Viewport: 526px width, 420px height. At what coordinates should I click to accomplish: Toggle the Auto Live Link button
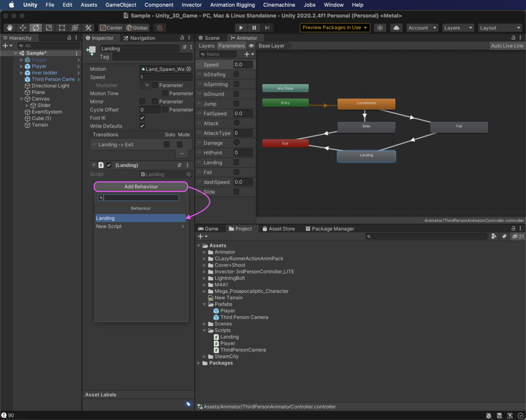507,46
